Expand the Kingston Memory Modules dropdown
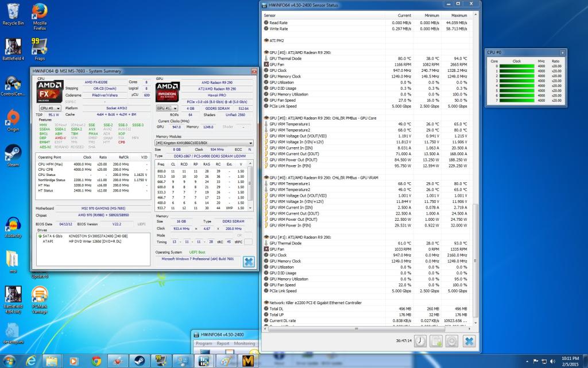This screenshot has width=588, height=368. pyautogui.click(x=250, y=143)
